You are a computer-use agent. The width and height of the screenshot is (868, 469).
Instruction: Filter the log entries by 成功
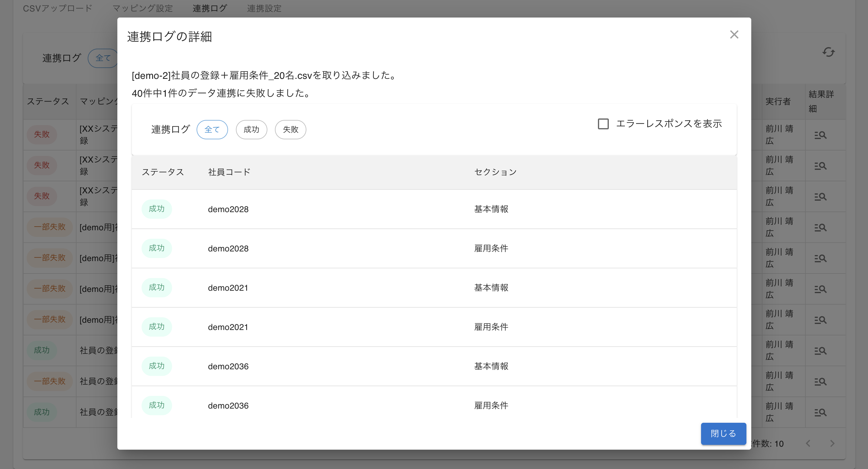pos(251,130)
